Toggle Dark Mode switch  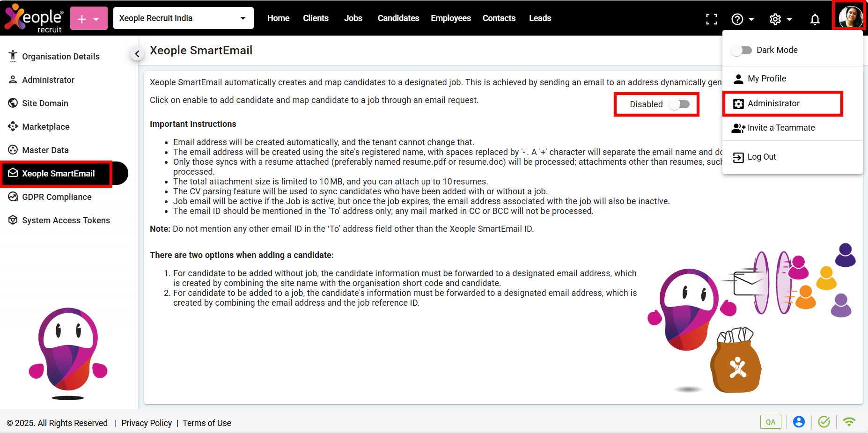click(742, 50)
